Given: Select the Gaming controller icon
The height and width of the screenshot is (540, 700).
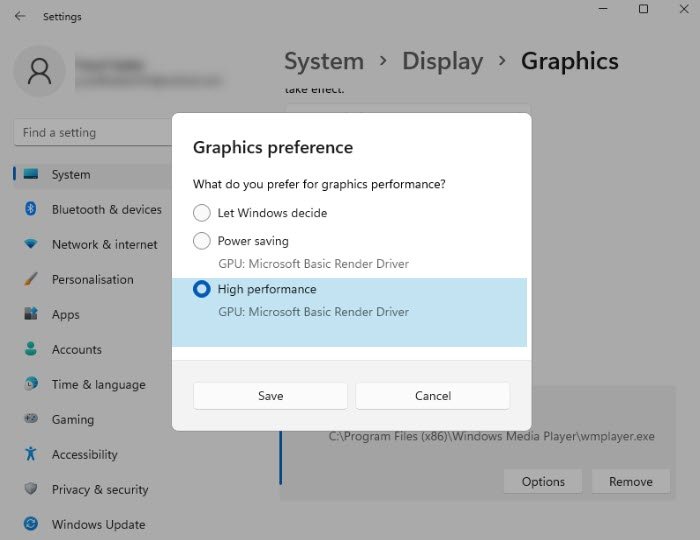Looking at the screenshot, I should [31, 419].
